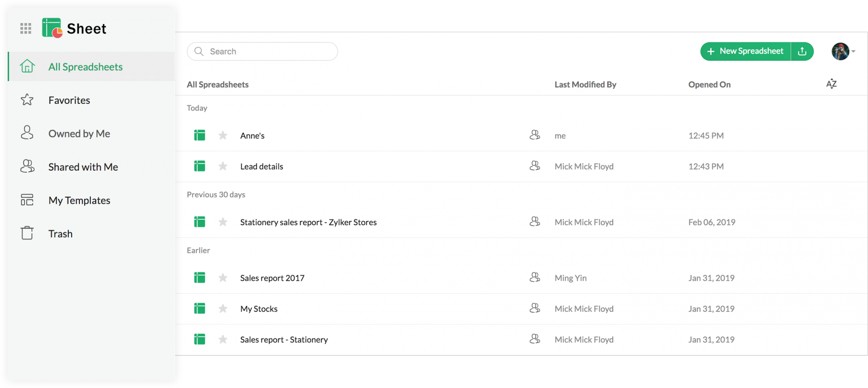868x388 pixels.
Task: Favorite the Lead details spreadsheet
Action: (x=223, y=166)
